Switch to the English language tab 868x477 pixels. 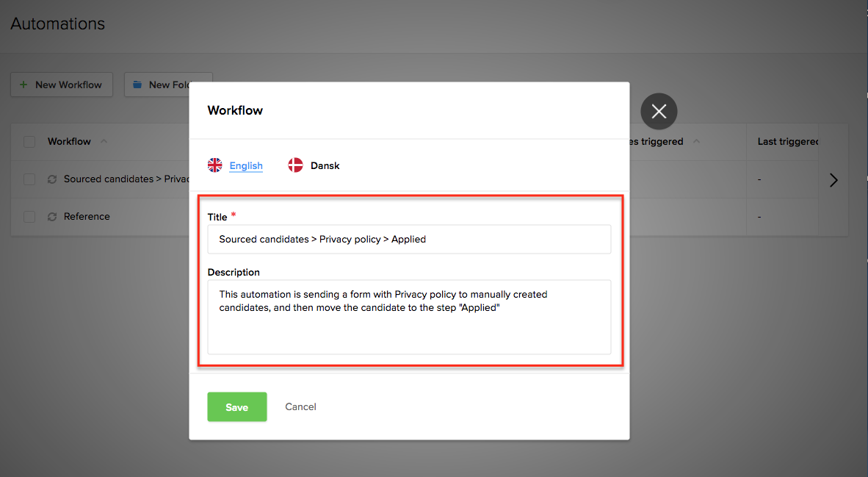coord(246,165)
